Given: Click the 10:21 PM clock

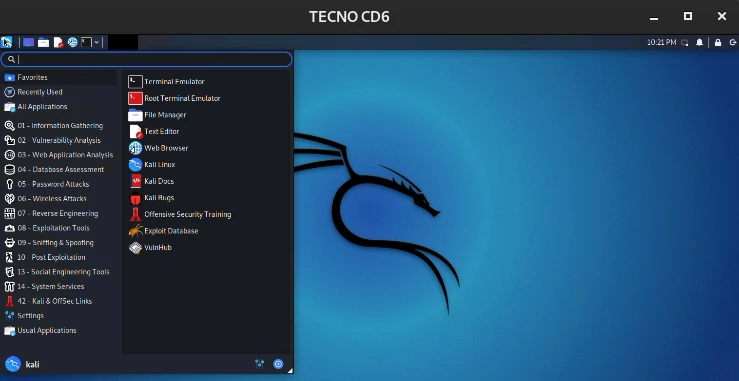Looking at the screenshot, I should (x=661, y=42).
